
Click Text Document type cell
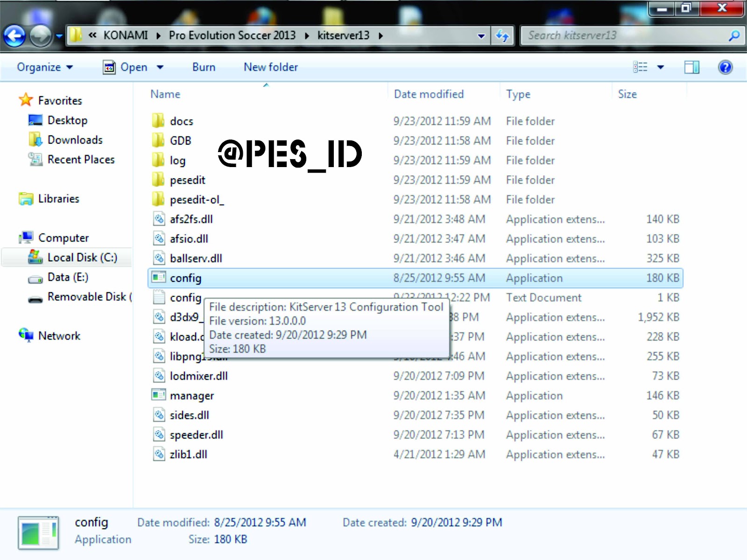(543, 298)
